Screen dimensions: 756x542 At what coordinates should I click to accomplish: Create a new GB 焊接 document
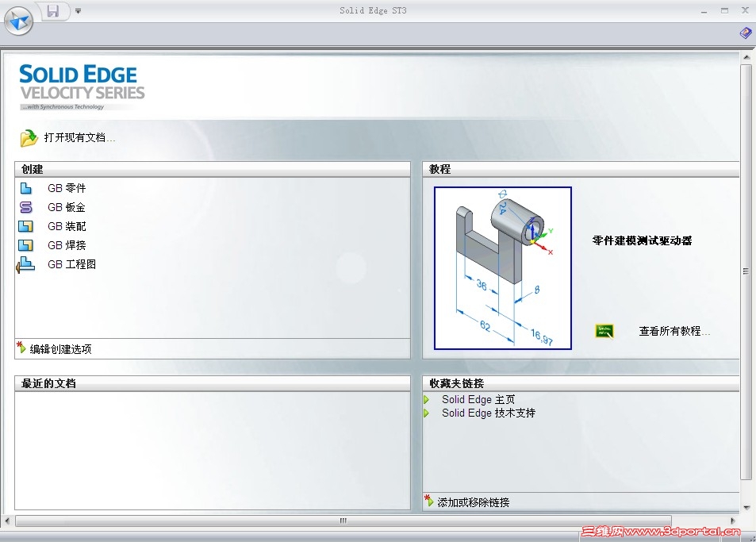(x=67, y=245)
